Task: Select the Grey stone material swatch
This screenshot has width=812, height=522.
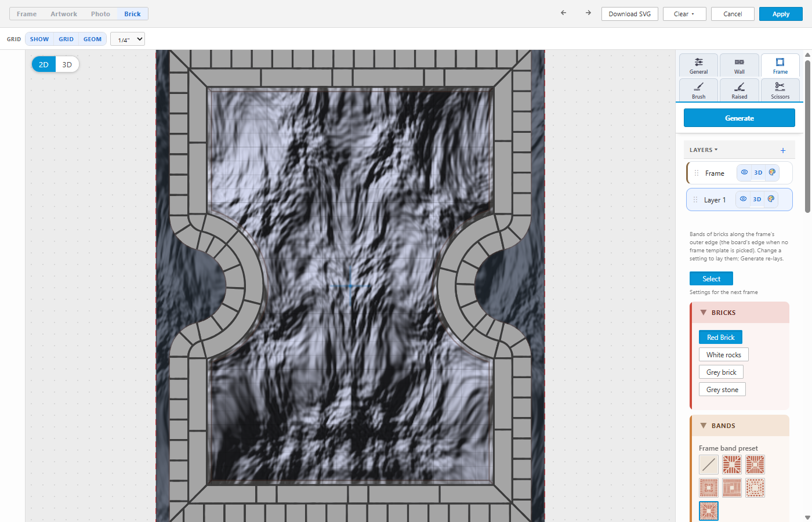Action: [x=722, y=389]
